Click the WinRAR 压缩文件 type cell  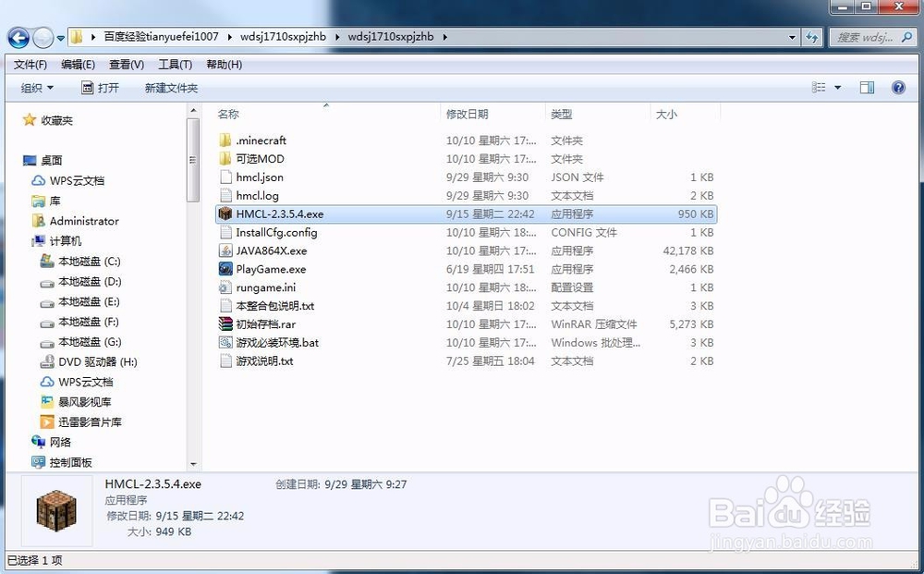coord(593,324)
